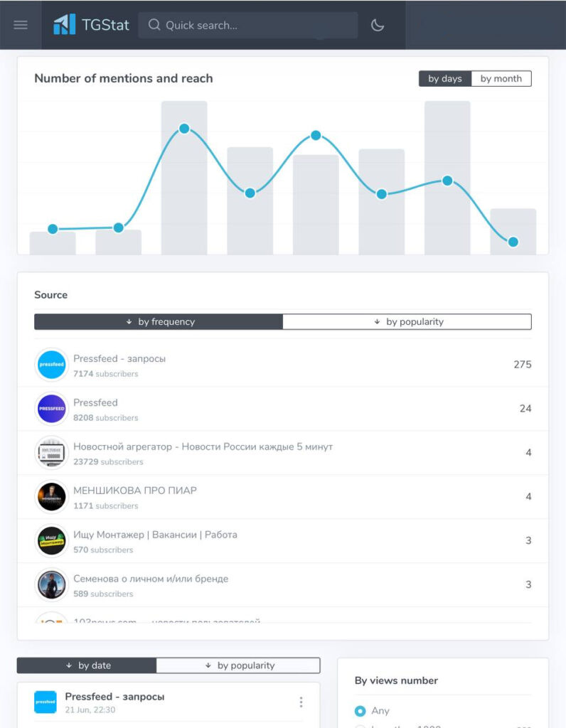The image size is (566, 728).
Task: Click the highest chart point, third column
Action: 184,129
